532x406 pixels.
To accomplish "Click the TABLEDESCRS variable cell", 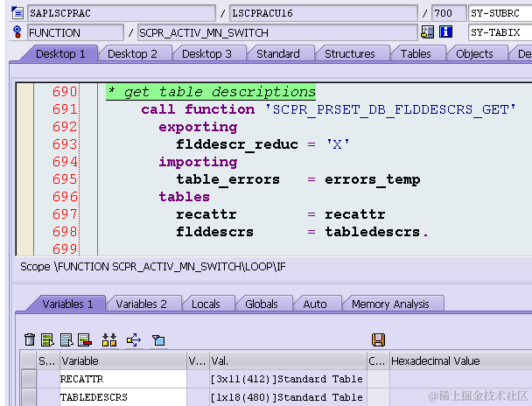I will (123, 397).
